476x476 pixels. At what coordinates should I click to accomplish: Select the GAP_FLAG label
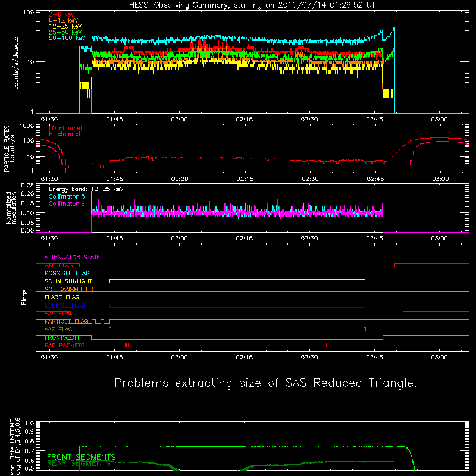[58, 265]
